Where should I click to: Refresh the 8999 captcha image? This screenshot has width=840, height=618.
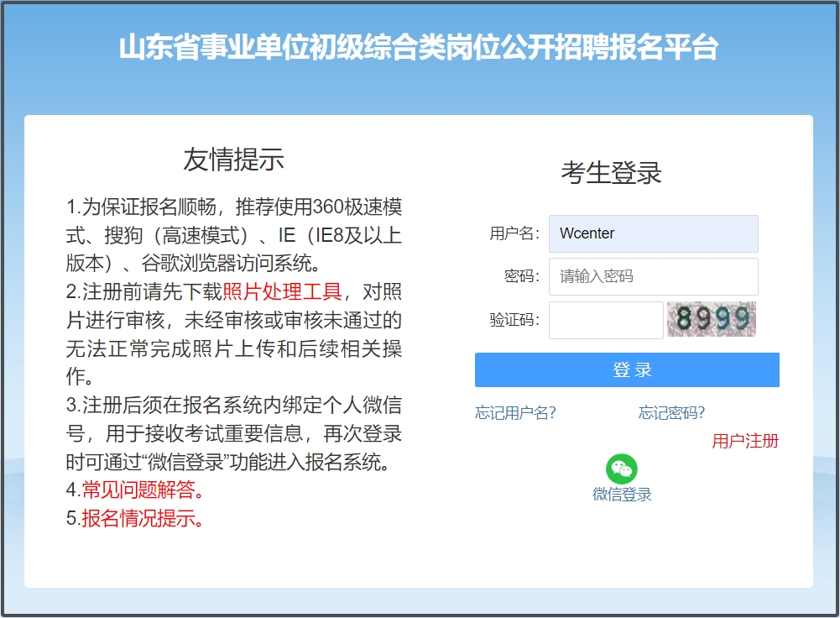coord(712,319)
